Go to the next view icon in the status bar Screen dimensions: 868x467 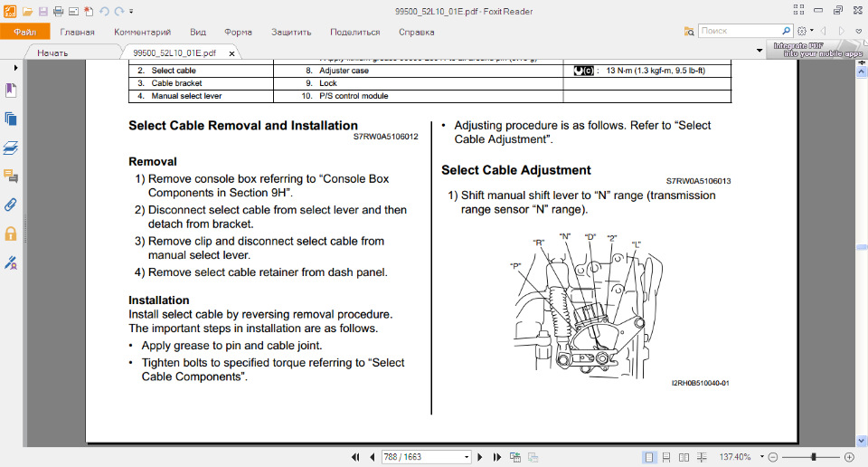point(533,457)
